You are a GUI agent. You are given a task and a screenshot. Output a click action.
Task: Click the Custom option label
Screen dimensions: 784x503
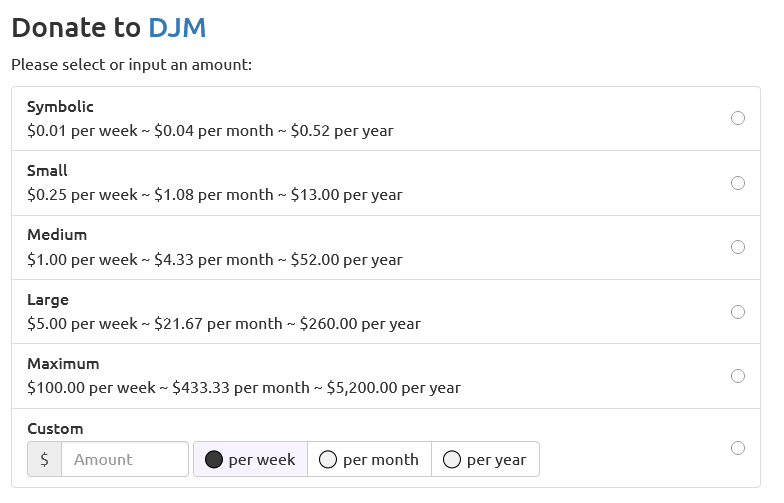[55, 429]
